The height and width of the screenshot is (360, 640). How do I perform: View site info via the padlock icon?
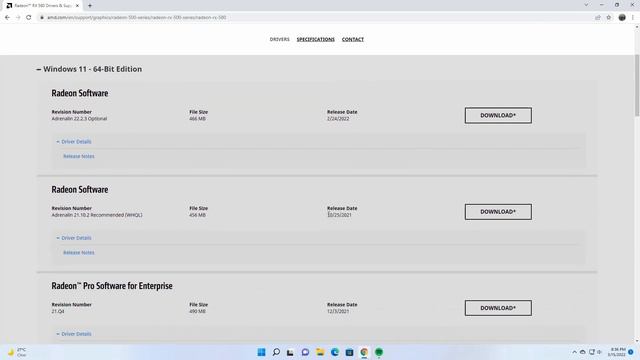coord(42,18)
